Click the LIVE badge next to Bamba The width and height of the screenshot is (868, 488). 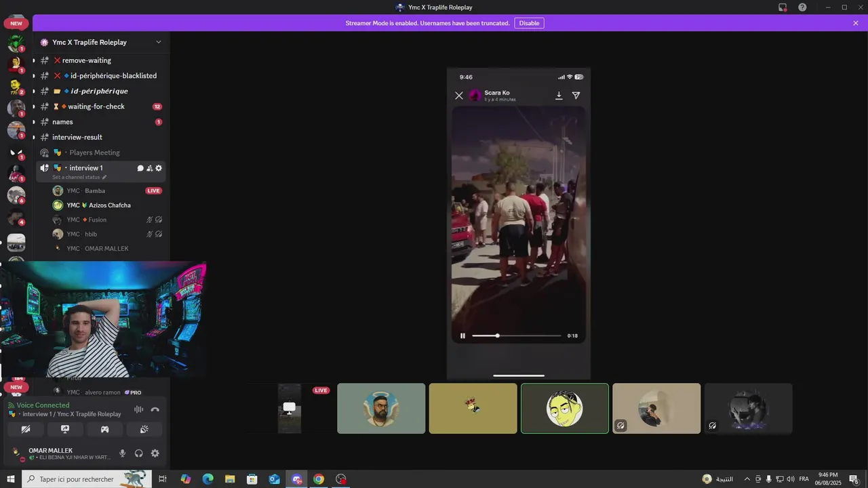point(154,190)
